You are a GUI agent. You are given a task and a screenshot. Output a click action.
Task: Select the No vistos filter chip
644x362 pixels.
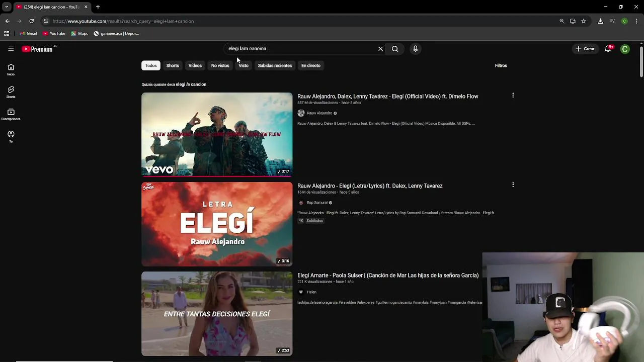[x=220, y=65]
